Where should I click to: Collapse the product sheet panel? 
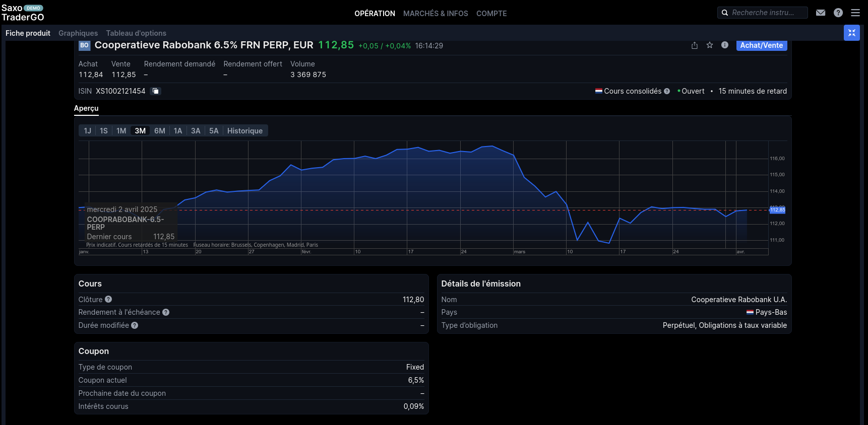coord(851,33)
